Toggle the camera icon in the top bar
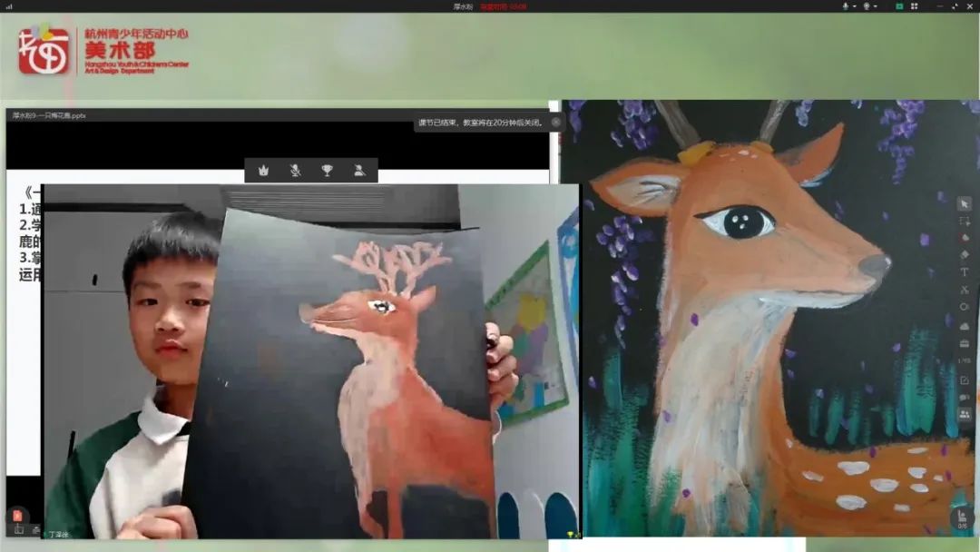Image resolution: width=980 pixels, height=552 pixels. click(x=867, y=6)
